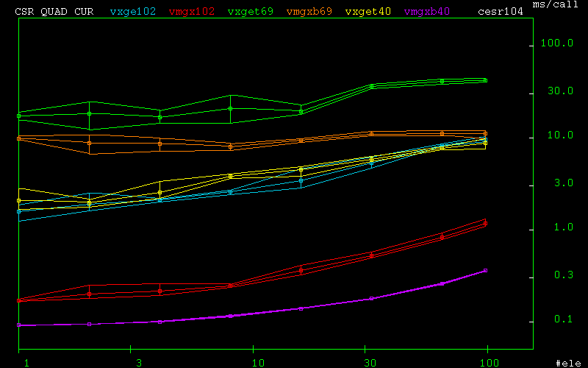Select the yellow vxget40 legend label
Screen dimensions: 588x368
(x=368, y=11)
